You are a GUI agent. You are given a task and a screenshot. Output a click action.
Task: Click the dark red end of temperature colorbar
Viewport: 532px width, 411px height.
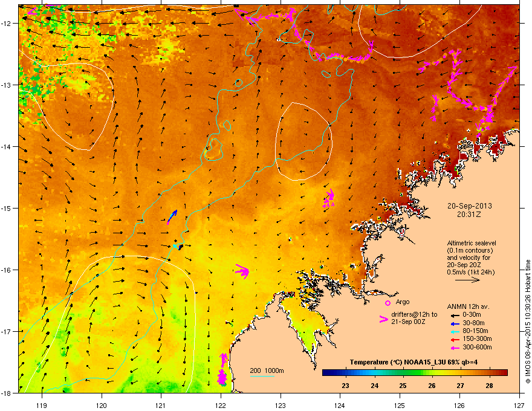pyautogui.click(x=504, y=373)
